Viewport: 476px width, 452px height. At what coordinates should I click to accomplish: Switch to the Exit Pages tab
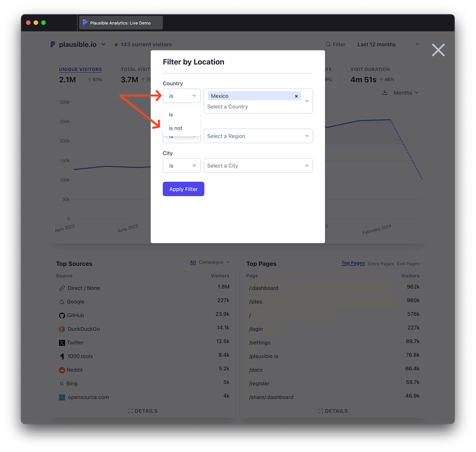(x=408, y=264)
